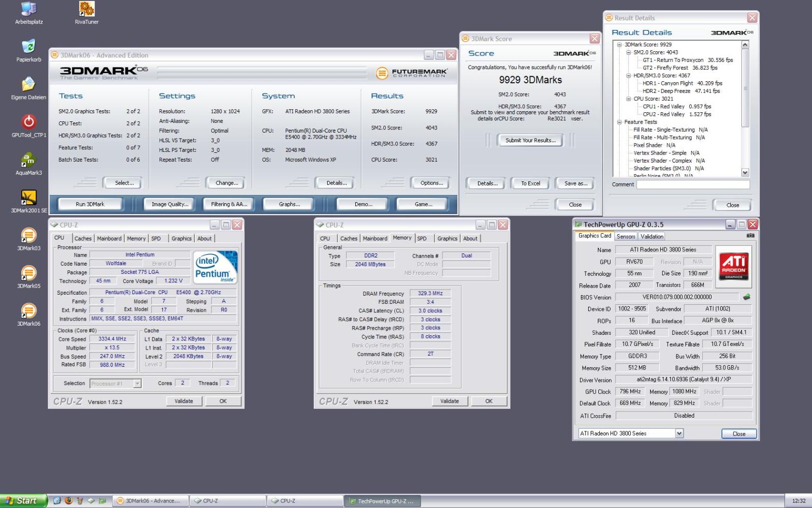Click the Save as button in Score window
The image size is (812, 508).
click(576, 183)
